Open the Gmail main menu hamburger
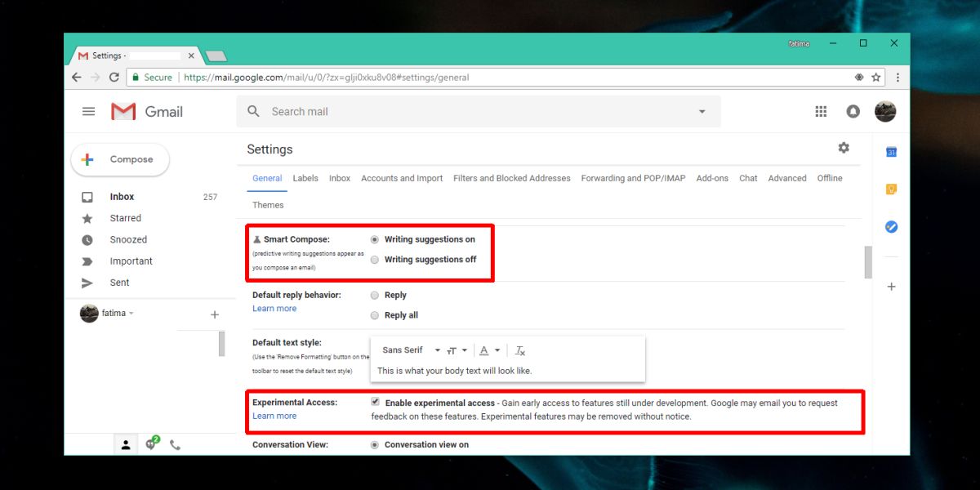 pos(89,112)
